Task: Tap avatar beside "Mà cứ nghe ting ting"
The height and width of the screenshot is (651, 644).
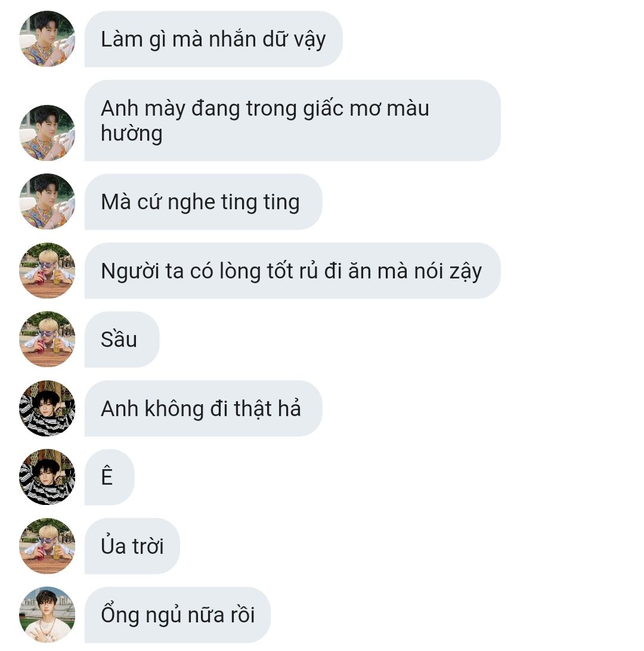Action: [47, 201]
